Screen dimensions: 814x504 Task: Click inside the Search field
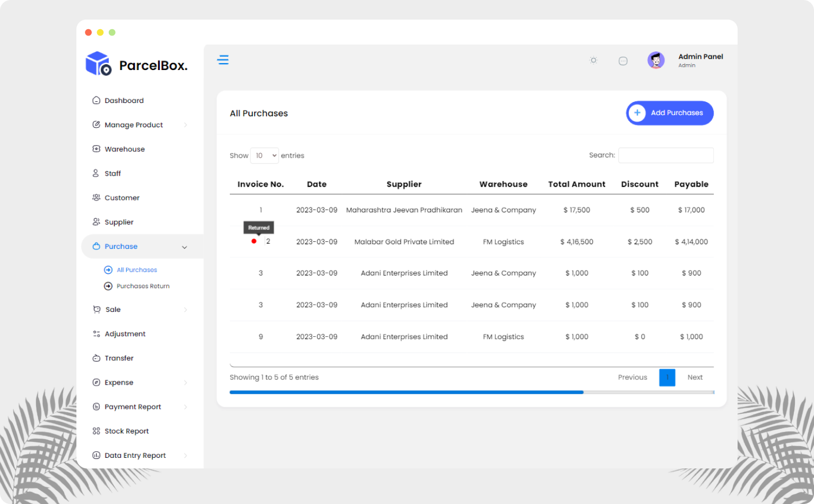[666, 155]
